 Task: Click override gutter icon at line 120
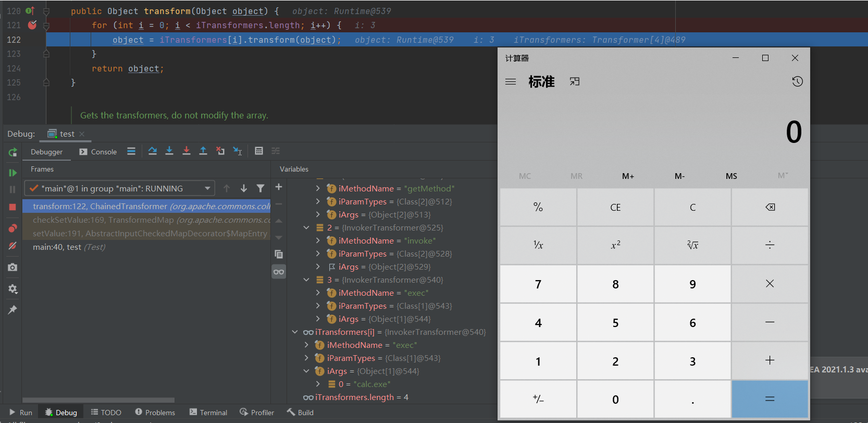pos(30,10)
